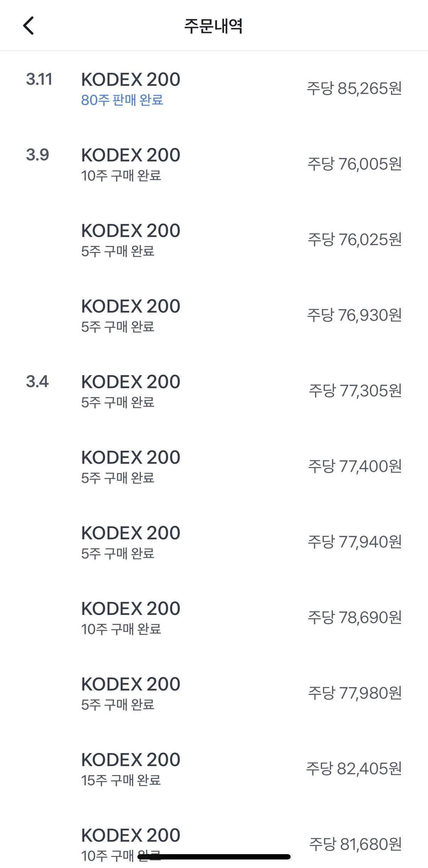Screen dimensions: 428x868
Task: Tap the 주문내역 page title
Action: (213, 26)
